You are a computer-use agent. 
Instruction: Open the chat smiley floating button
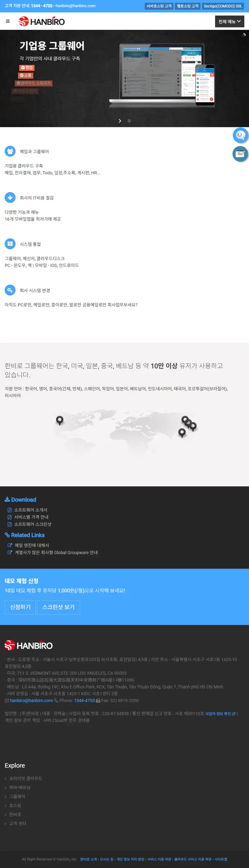click(x=240, y=135)
